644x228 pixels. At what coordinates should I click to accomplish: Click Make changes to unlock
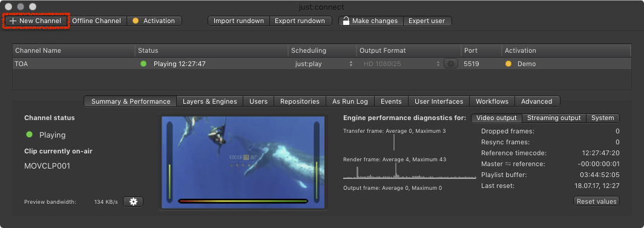pyautogui.click(x=371, y=21)
